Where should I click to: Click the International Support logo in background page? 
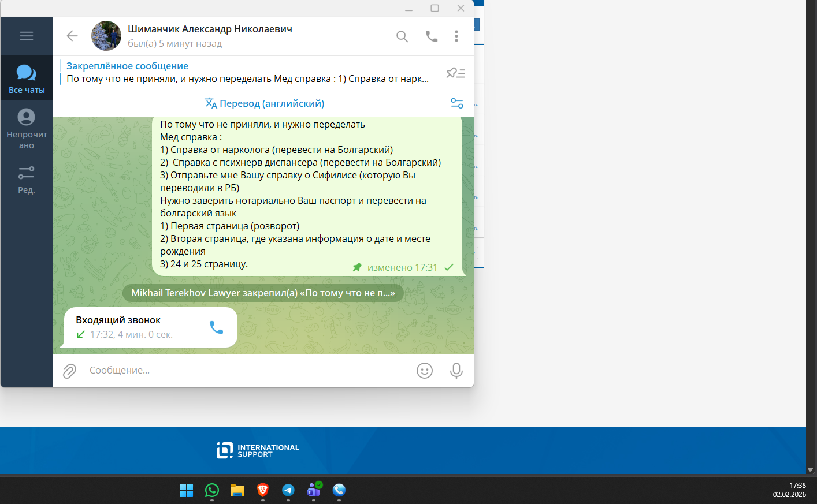tap(258, 450)
